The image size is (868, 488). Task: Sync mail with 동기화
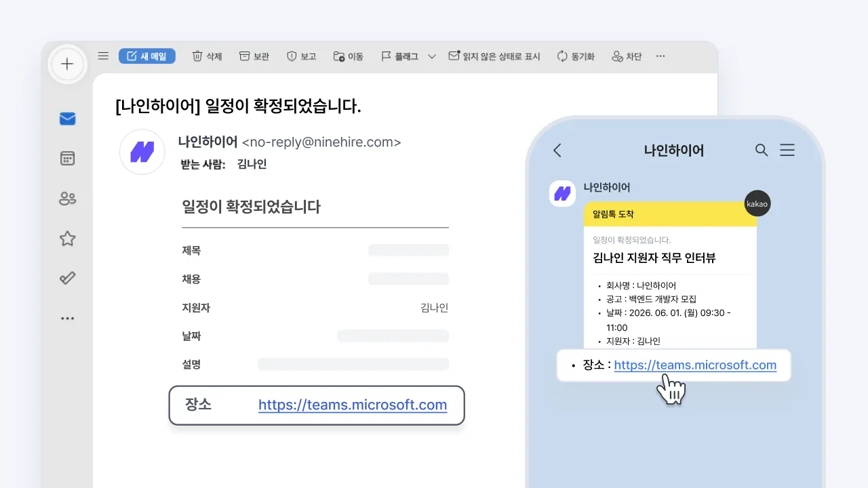(x=576, y=56)
